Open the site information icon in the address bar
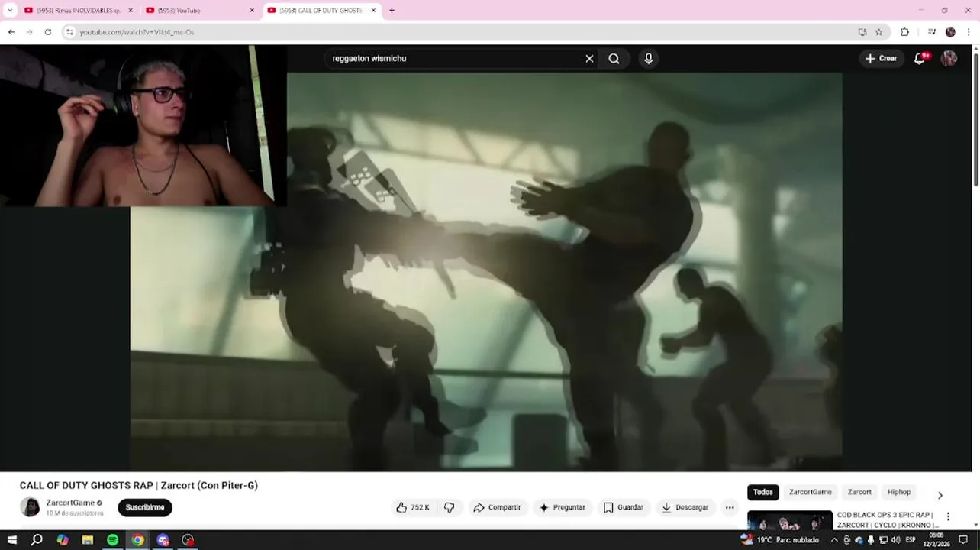Screen dimensions: 980x550 coord(69,32)
